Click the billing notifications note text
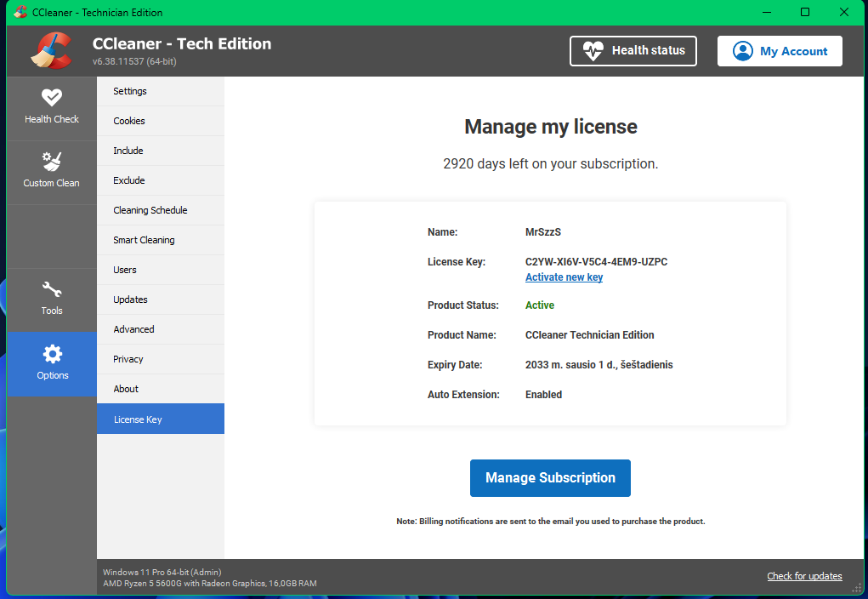The width and height of the screenshot is (868, 599). click(551, 522)
